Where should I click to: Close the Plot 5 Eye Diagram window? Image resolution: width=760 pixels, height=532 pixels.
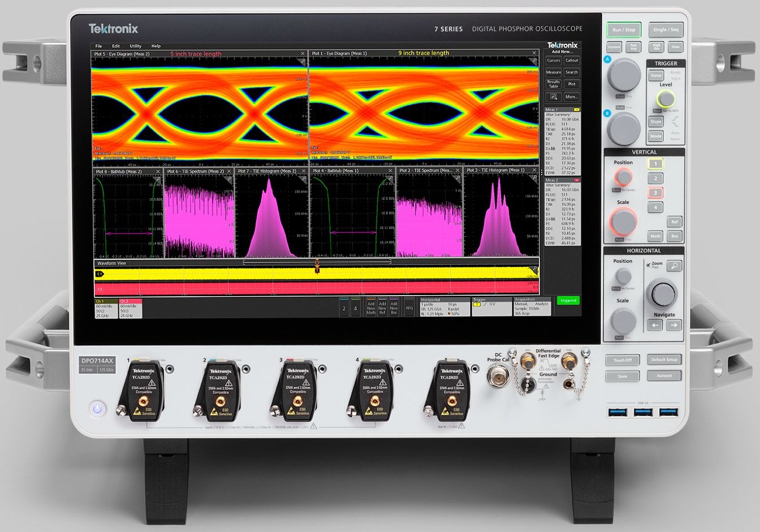pos(303,54)
